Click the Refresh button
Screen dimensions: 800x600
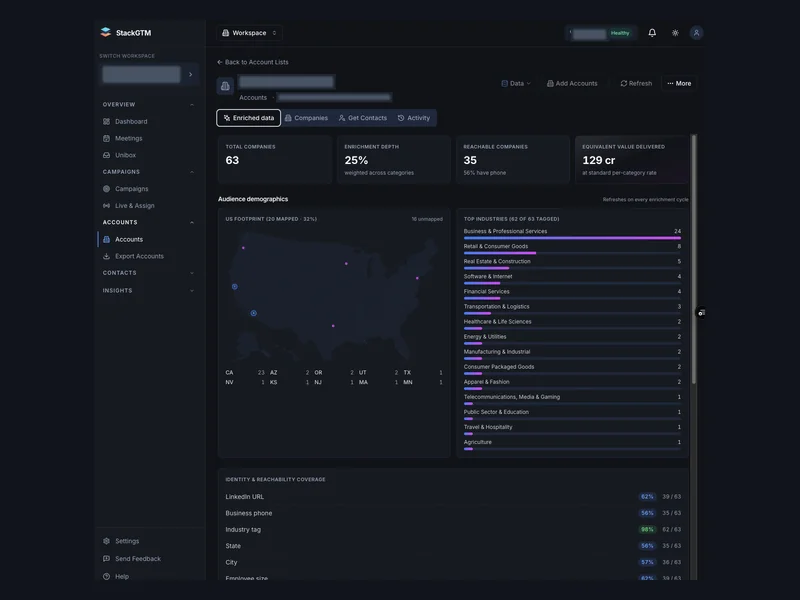[x=636, y=83]
